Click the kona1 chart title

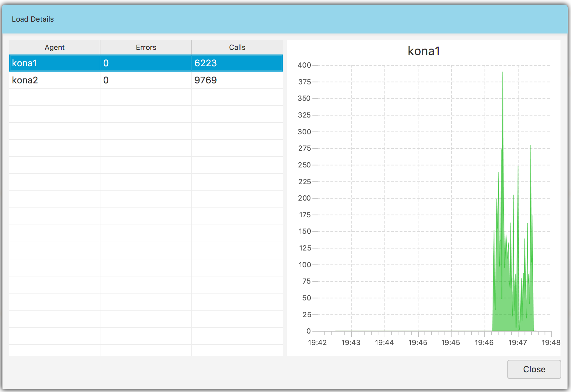click(424, 51)
